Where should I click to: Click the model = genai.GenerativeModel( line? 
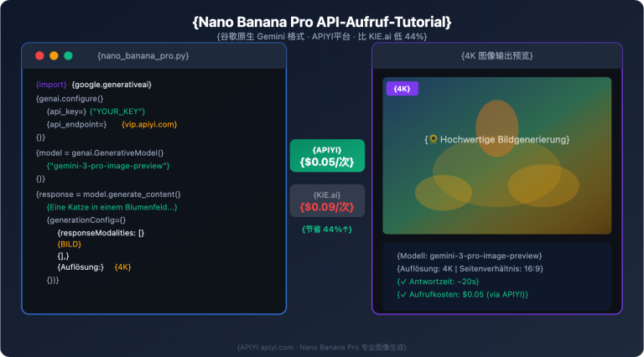(100, 153)
